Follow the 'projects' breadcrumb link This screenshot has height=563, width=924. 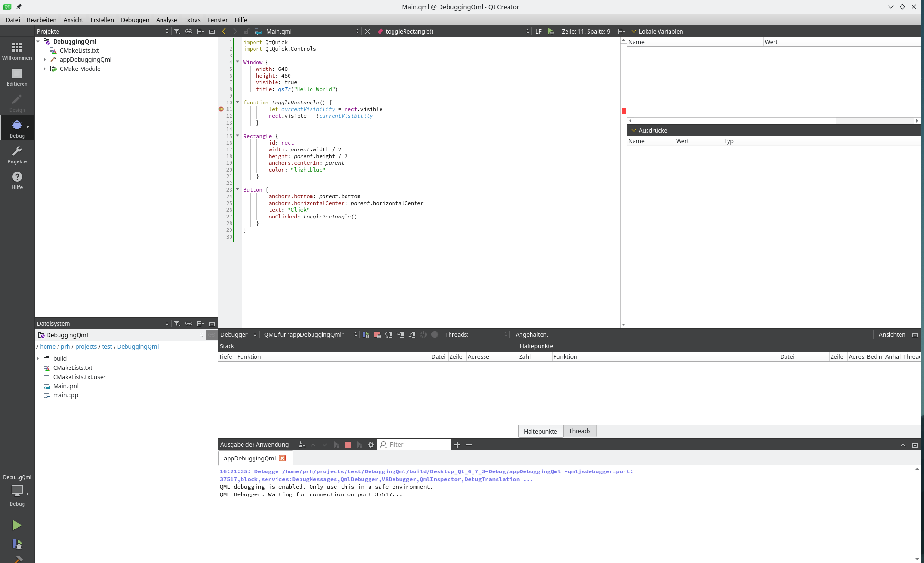[86, 346]
